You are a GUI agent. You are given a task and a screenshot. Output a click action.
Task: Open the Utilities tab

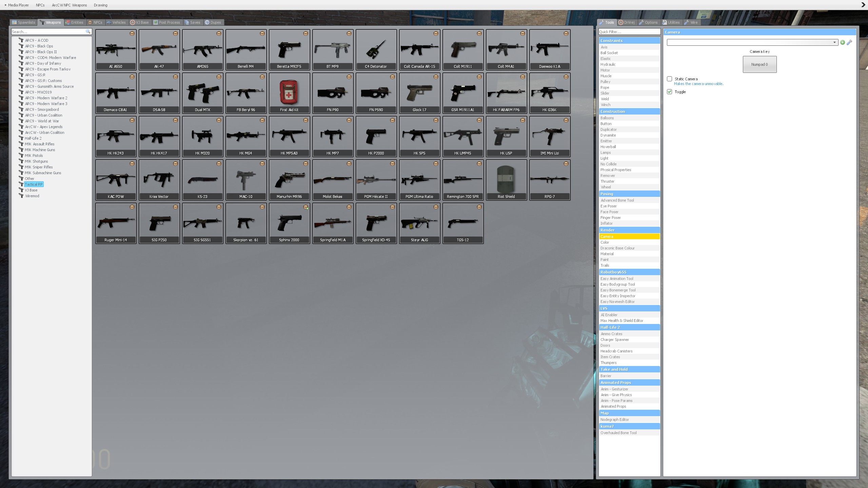[x=671, y=22]
